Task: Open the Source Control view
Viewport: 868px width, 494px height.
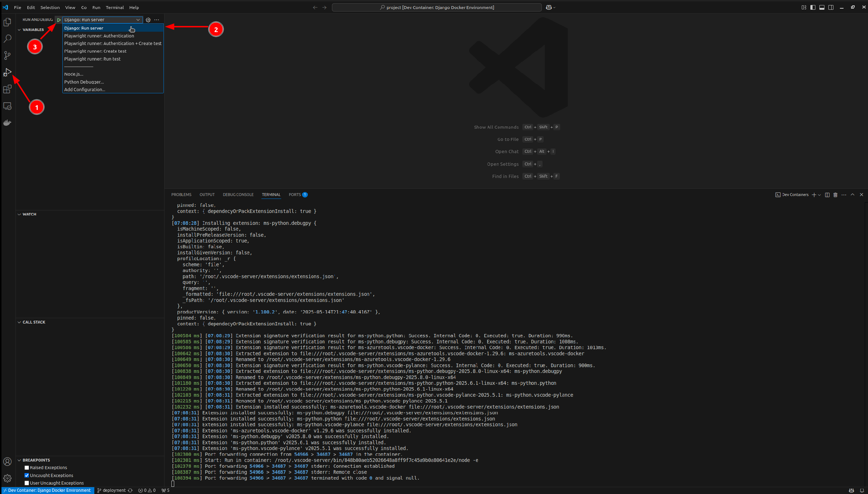Action: point(7,55)
